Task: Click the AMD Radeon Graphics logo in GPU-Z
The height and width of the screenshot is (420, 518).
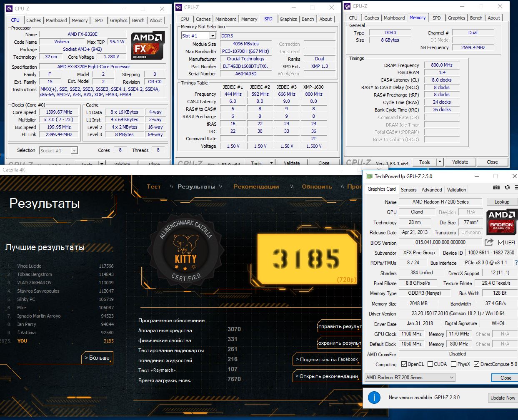Action: click(502, 222)
